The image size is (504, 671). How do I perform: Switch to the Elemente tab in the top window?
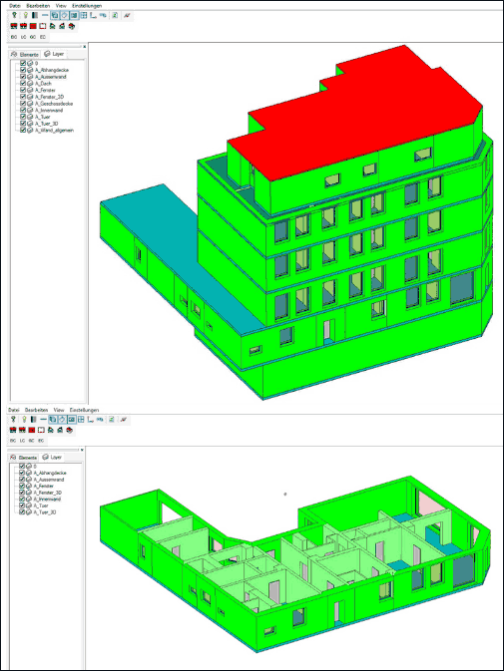click(x=25, y=54)
